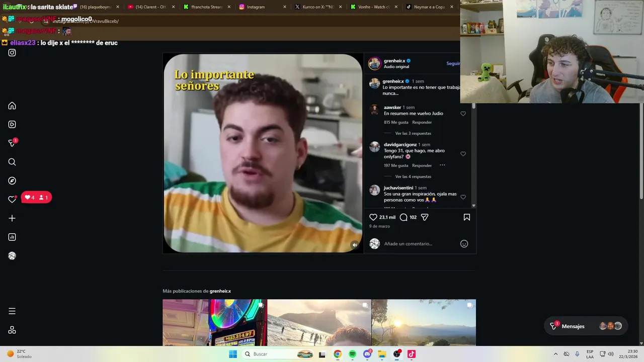Close the Instagram browser tab
Viewport: 644px width, 362px height.
pyautogui.click(x=285, y=7)
